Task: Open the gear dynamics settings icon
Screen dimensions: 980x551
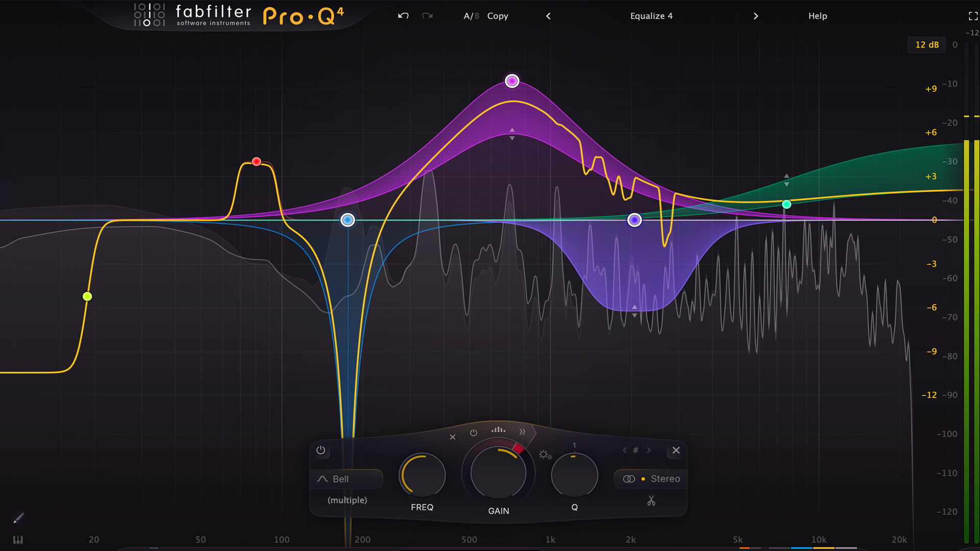Action: pyautogui.click(x=545, y=454)
